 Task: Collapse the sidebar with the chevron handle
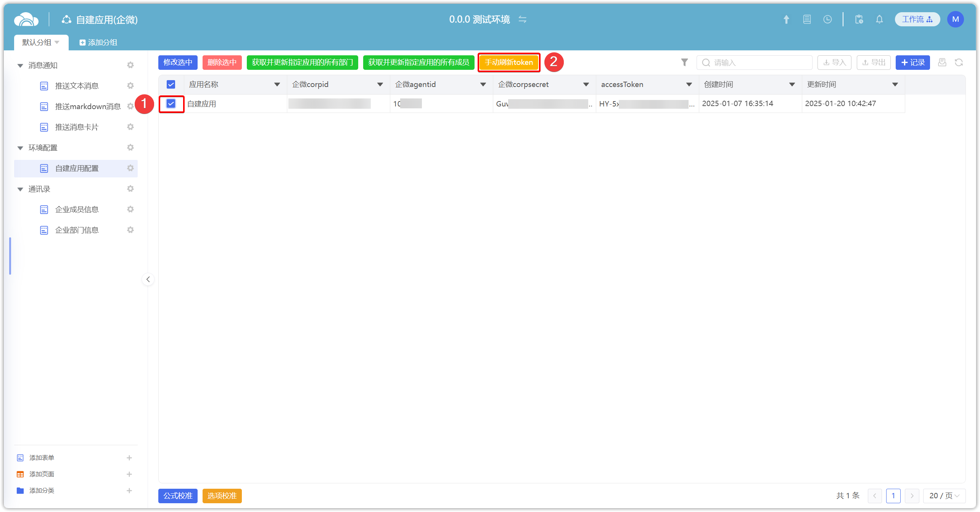148,279
